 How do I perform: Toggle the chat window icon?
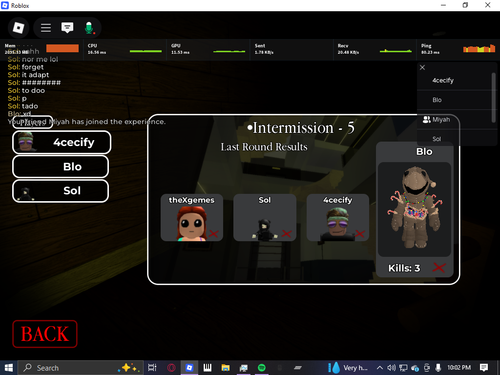[67, 28]
